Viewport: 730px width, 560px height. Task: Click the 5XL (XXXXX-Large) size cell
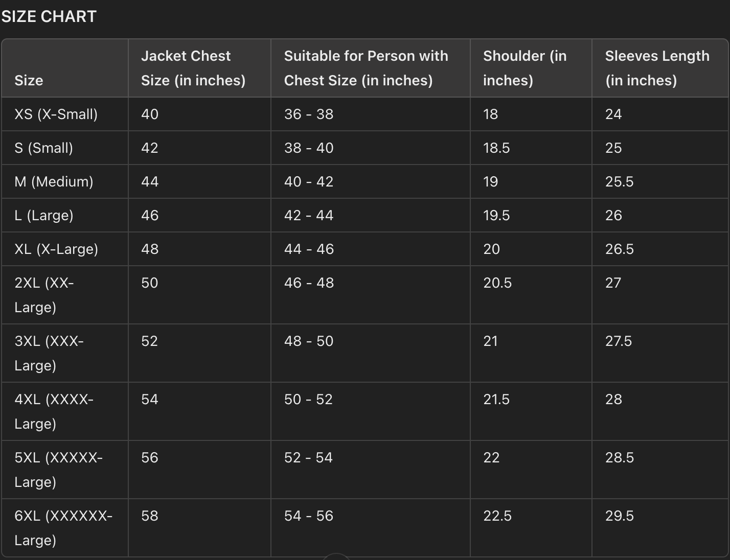coord(58,470)
